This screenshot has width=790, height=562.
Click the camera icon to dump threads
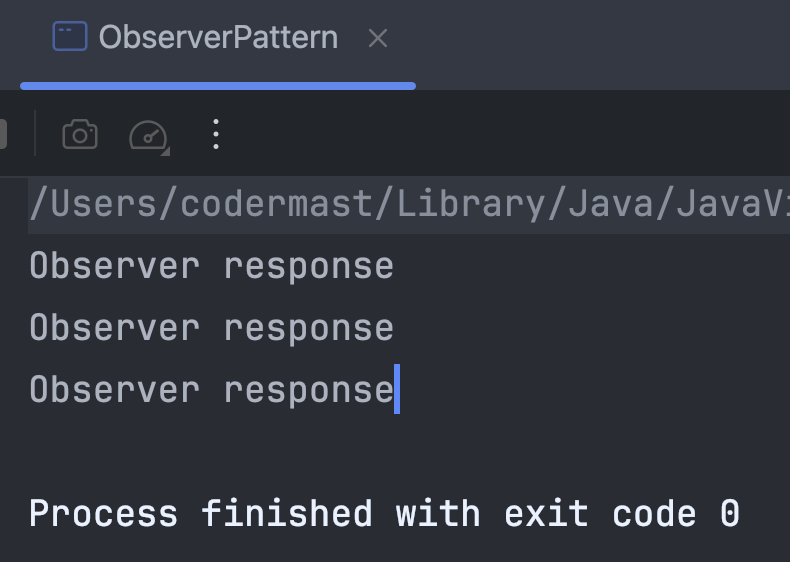[x=80, y=134]
